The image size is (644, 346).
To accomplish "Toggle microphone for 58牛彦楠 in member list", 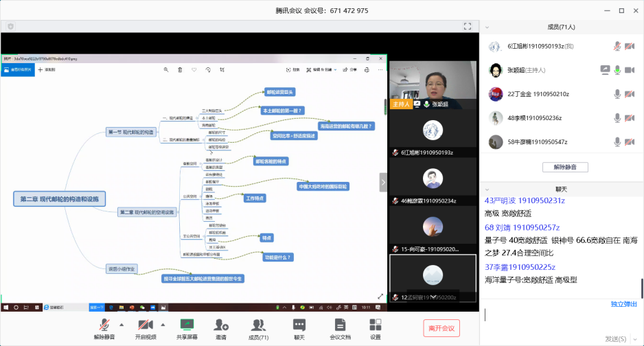I will tap(618, 142).
